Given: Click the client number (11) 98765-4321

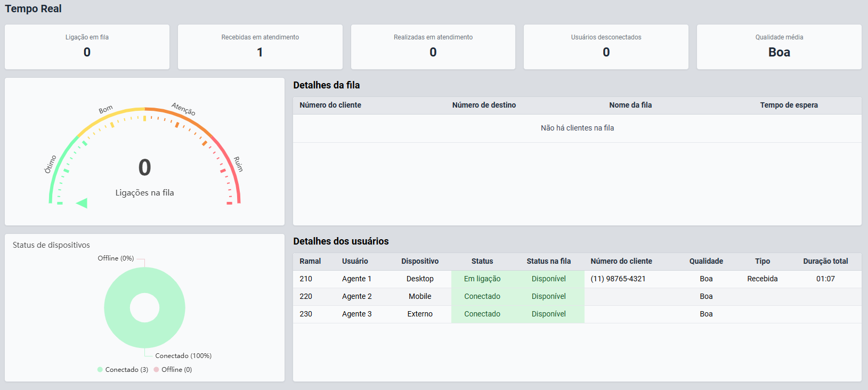Looking at the screenshot, I should pos(618,279).
